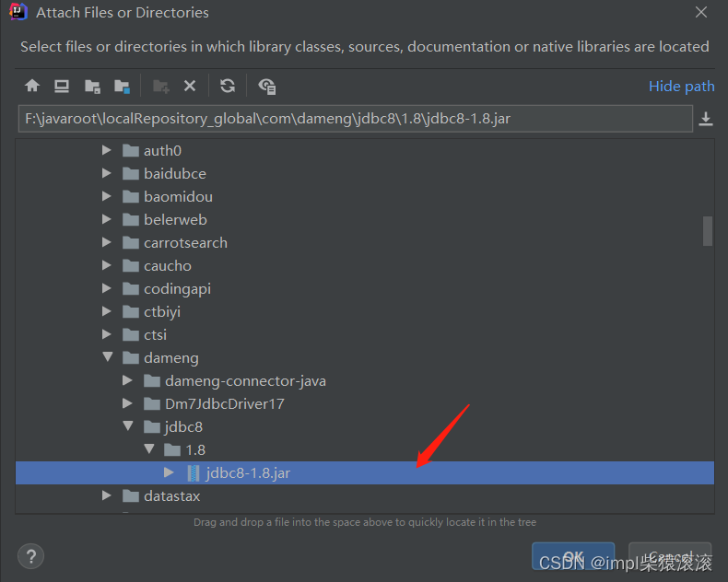
Task: Expand the baomidou folder
Action: 106,196
